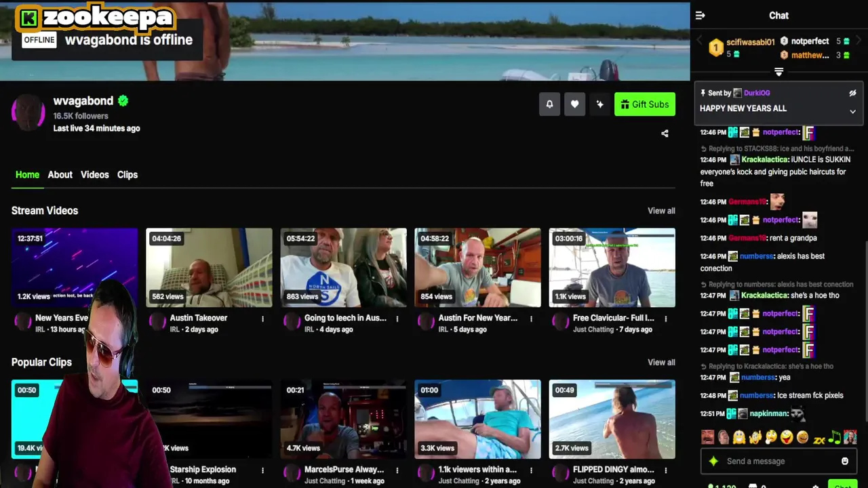
Task: Insert the open-mouth laughing smiley emote
Action: pos(787,438)
